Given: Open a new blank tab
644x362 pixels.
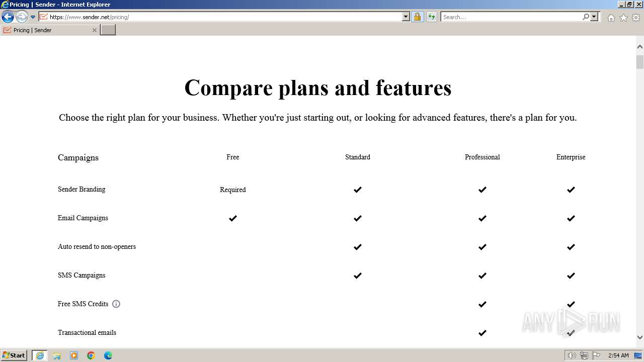Looking at the screenshot, I should (x=108, y=30).
